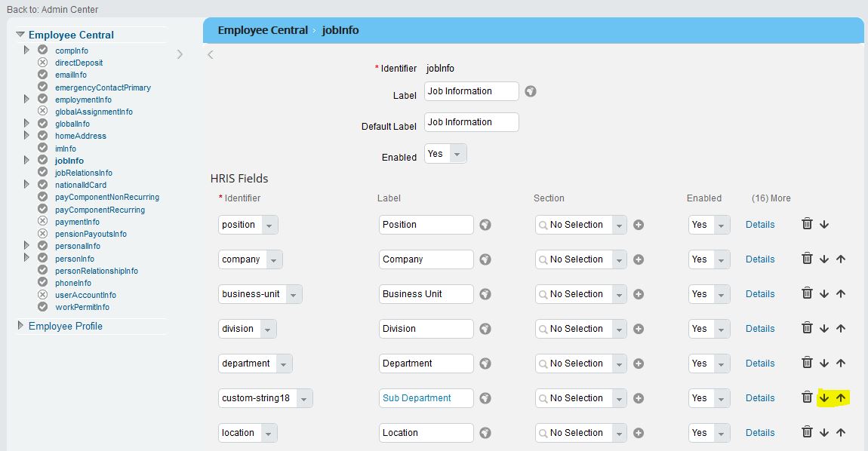Viewport: 868px width, 451px height.
Task: Delete the custom-string18 field row
Action: pos(807,397)
